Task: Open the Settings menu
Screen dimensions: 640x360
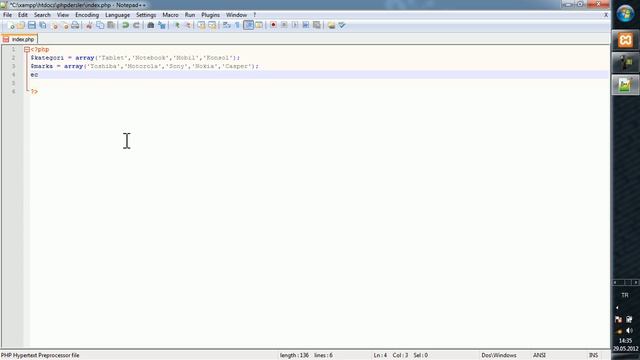Action: point(146,15)
